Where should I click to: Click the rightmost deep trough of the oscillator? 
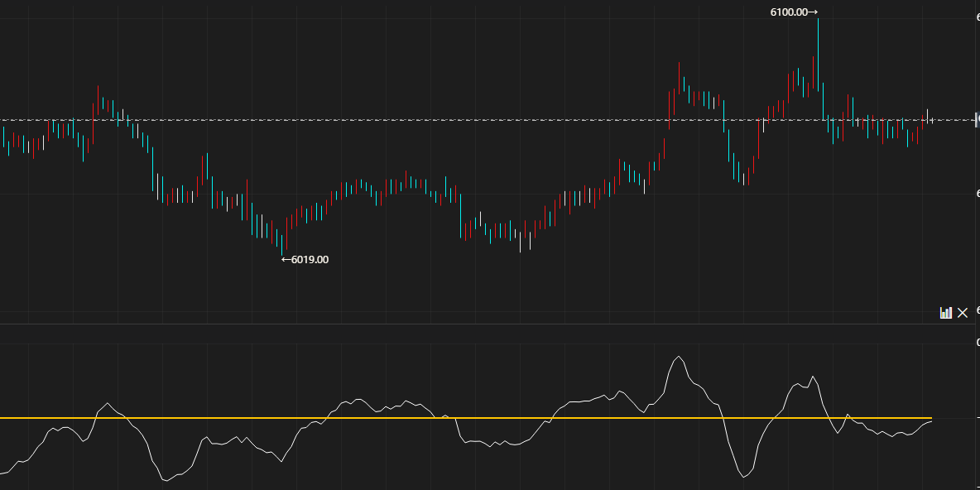(744, 478)
